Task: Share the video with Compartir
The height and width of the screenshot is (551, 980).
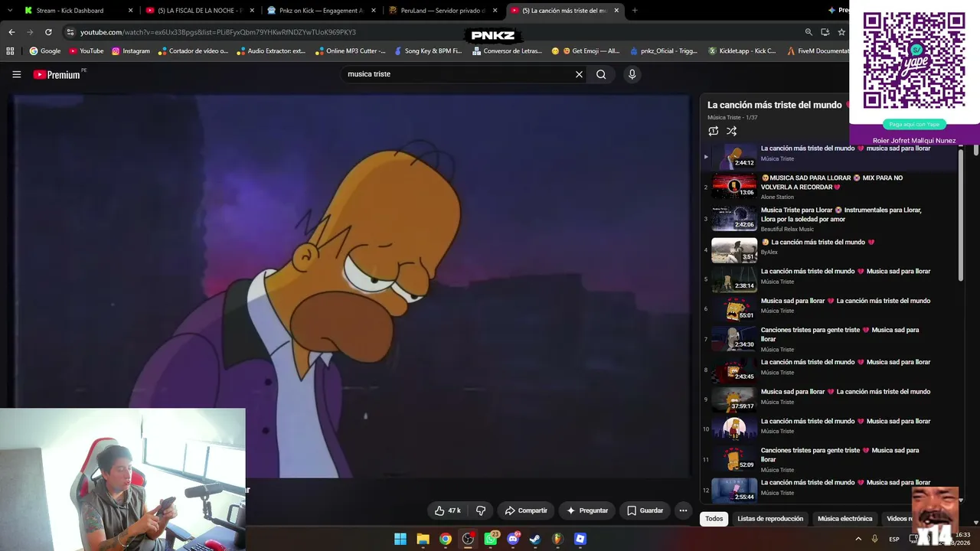Action: pos(526,510)
